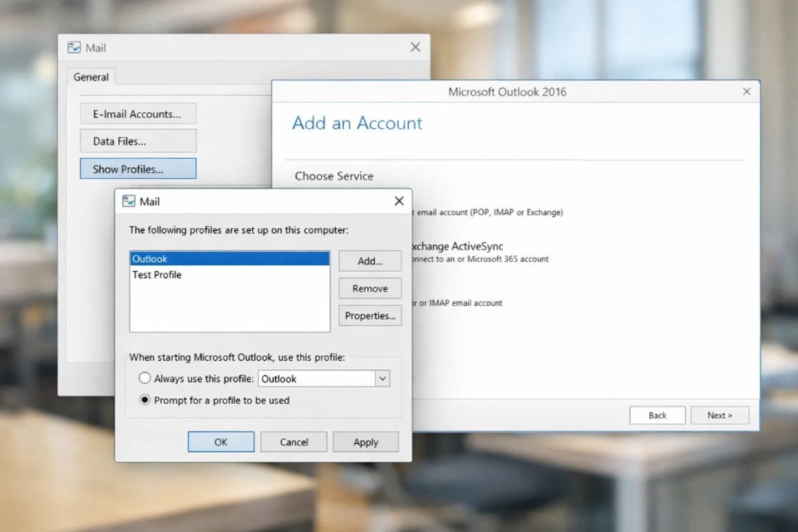Screen dimensions: 798x532
Task: Open the Data Files manager
Action: click(x=137, y=140)
